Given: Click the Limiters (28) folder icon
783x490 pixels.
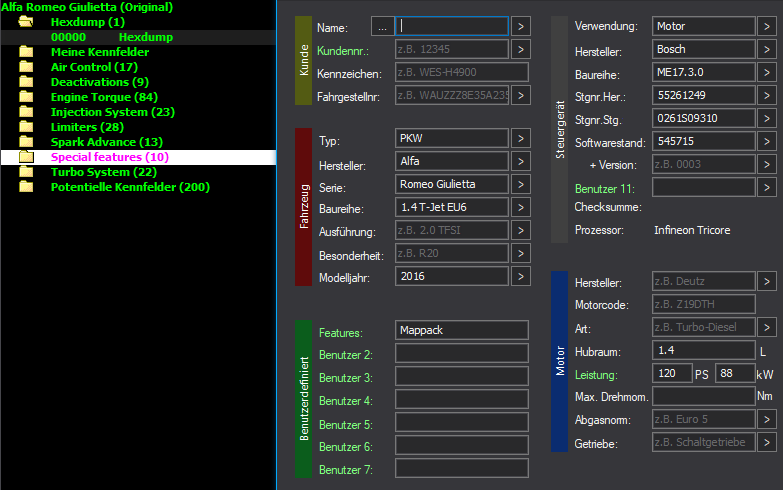Looking at the screenshot, I should click(26, 127).
